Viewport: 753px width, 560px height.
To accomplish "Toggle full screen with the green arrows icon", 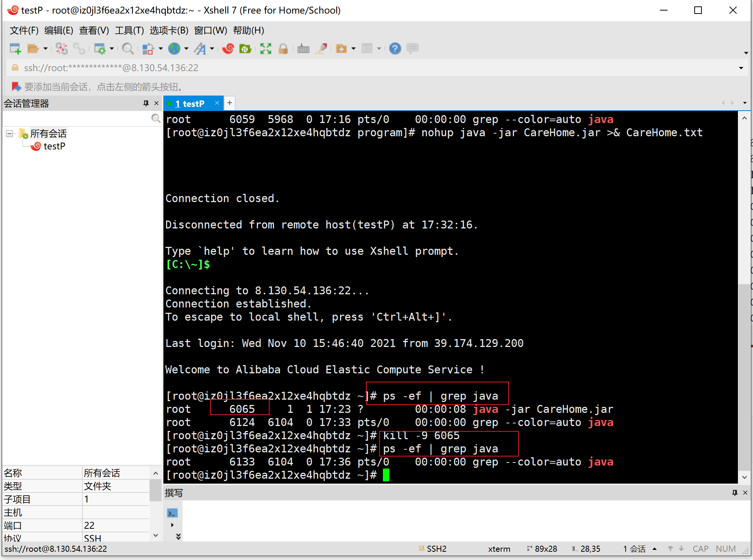I will coord(265,49).
